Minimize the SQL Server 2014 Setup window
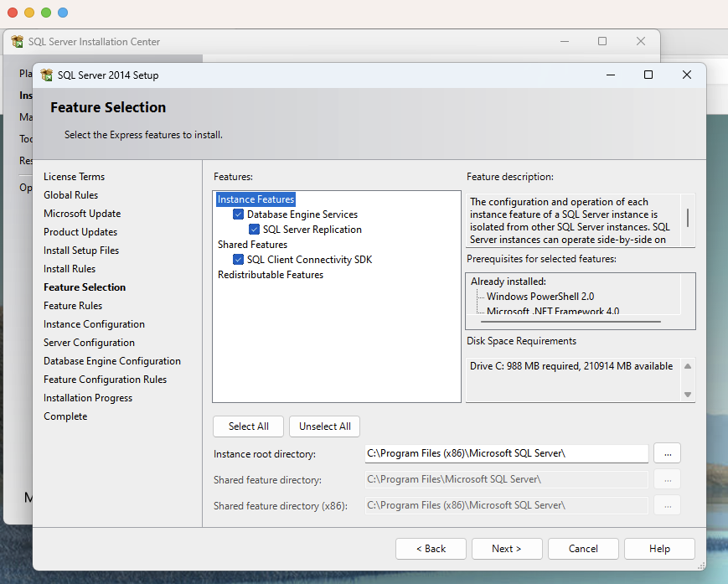728x584 pixels. click(611, 75)
